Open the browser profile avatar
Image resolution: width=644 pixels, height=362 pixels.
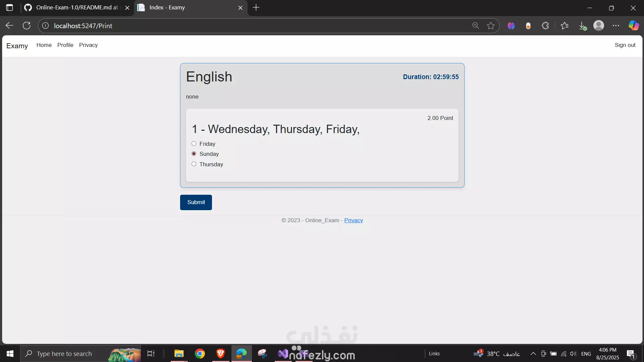tap(599, 25)
